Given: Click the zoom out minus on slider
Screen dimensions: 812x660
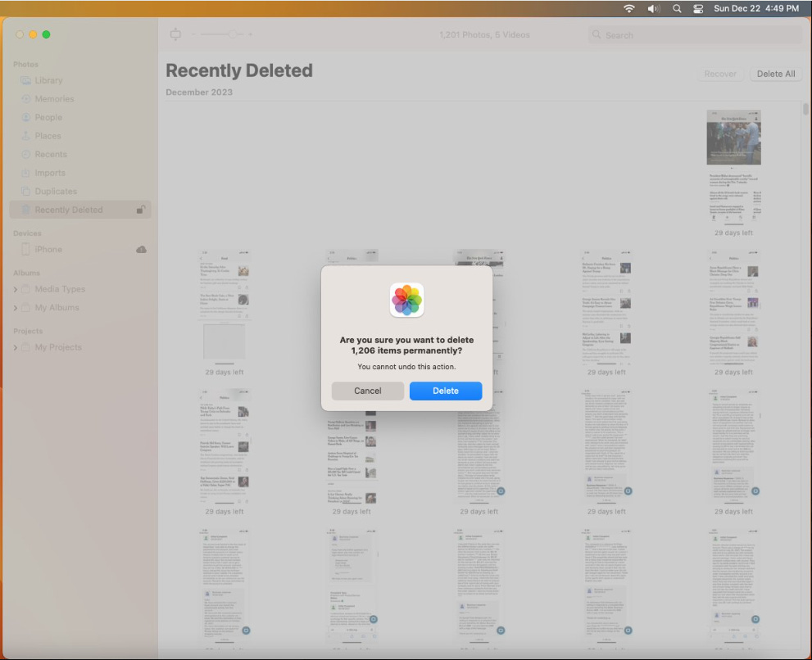Looking at the screenshot, I should click(x=194, y=34).
